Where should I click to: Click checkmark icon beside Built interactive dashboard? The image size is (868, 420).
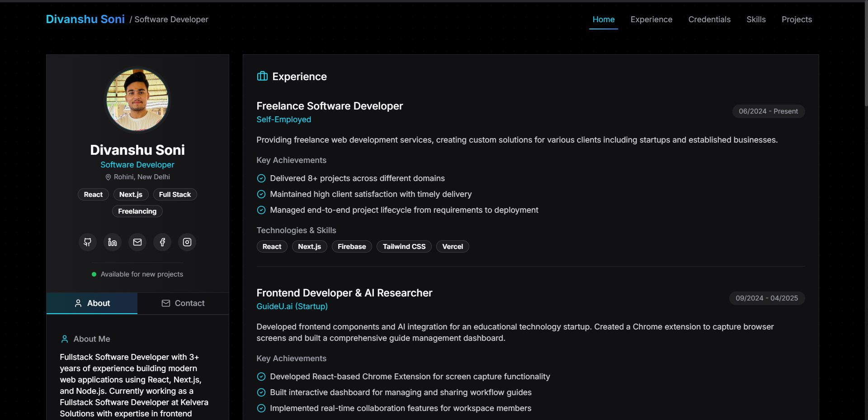pos(261,392)
